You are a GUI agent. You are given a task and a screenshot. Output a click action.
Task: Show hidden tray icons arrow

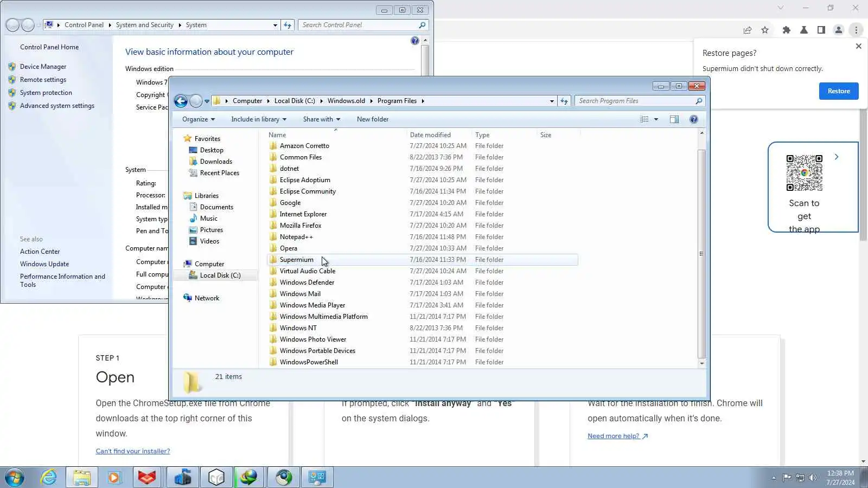click(x=774, y=478)
